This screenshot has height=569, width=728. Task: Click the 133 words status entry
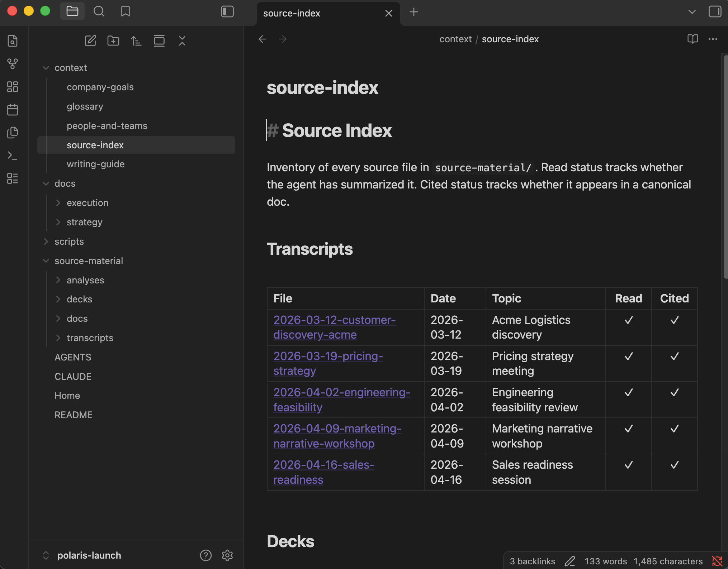coord(606,561)
